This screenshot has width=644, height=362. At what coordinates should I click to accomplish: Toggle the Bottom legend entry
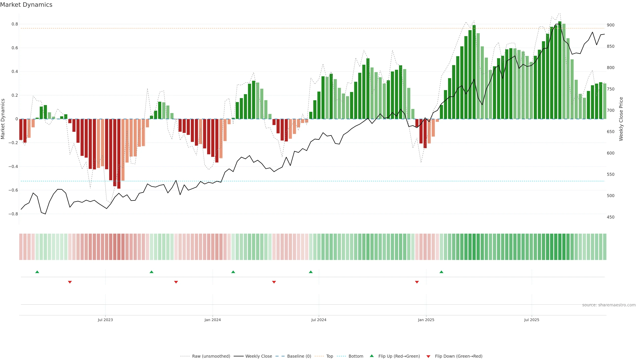356,356
